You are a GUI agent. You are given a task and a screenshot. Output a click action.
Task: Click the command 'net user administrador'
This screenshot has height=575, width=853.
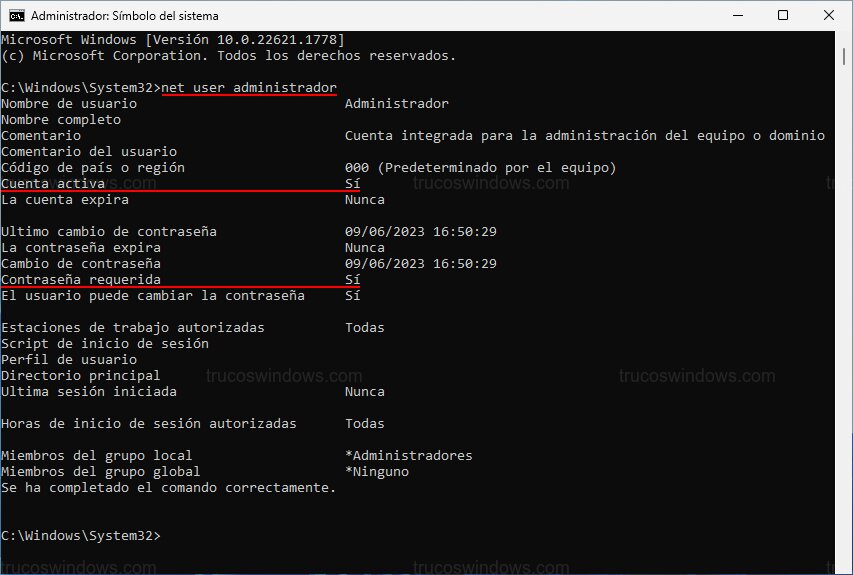249,88
